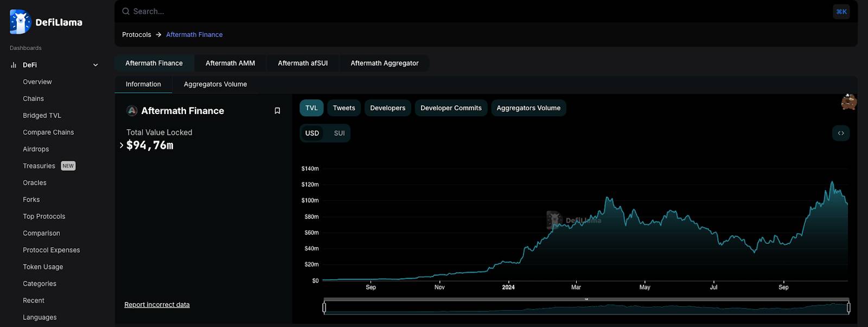Click the llama avatar in the chart corner
868x327 pixels.
pos(848,102)
